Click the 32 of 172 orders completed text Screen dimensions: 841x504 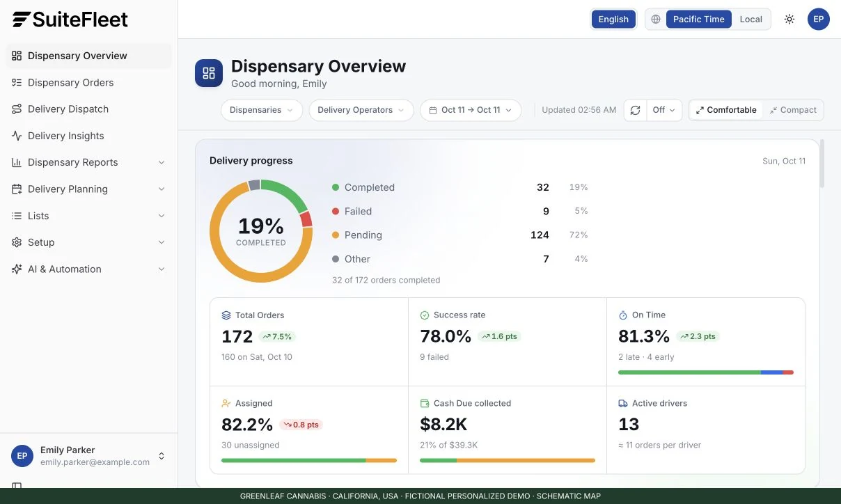386,280
